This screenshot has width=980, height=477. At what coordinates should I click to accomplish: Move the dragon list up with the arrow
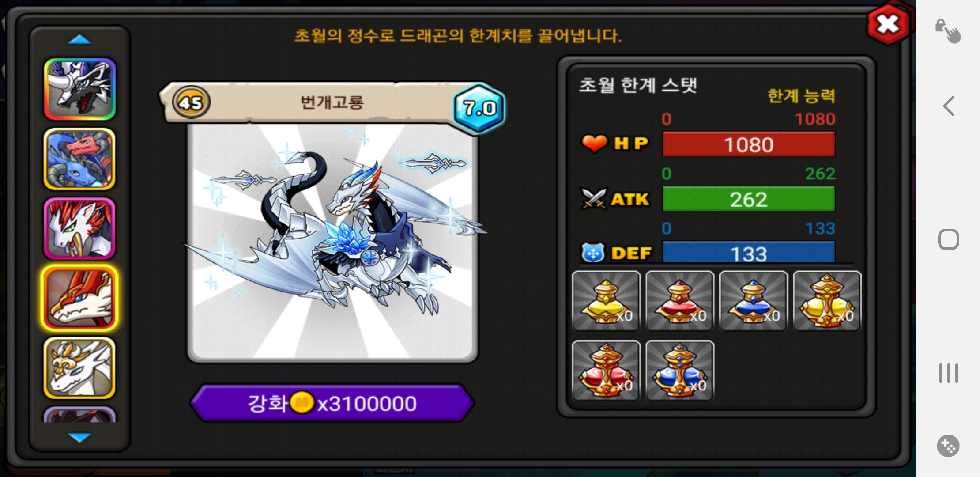[79, 40]
